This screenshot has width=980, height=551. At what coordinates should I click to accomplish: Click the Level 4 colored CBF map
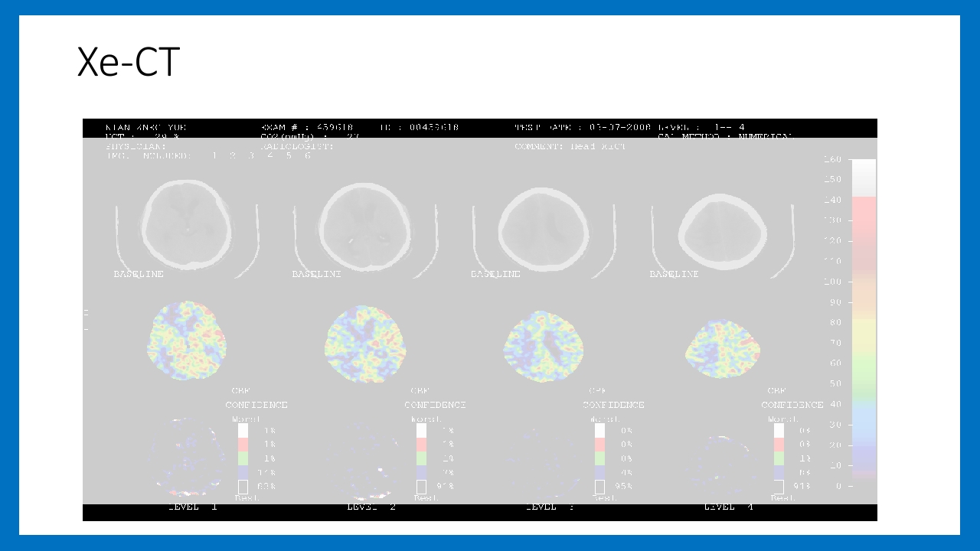(722, 349)
